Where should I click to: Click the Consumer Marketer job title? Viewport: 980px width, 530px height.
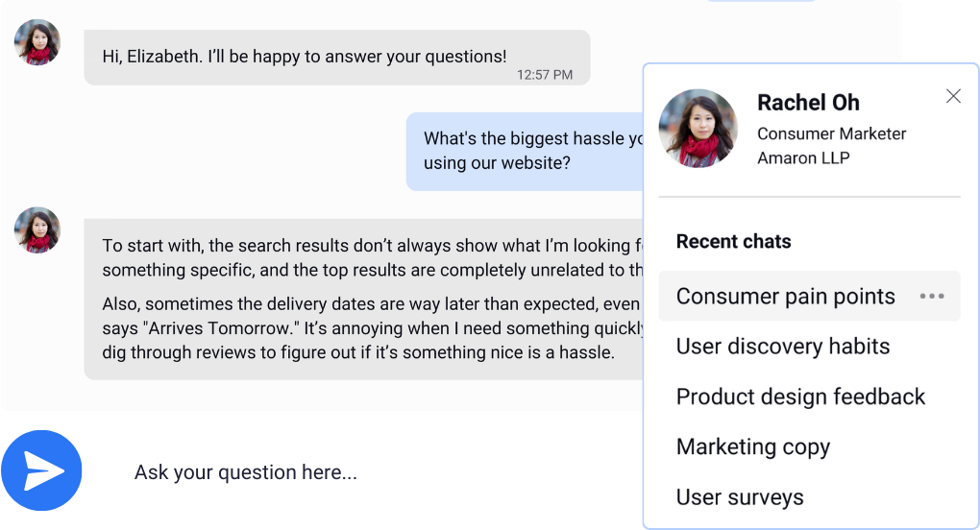point(831,133)
